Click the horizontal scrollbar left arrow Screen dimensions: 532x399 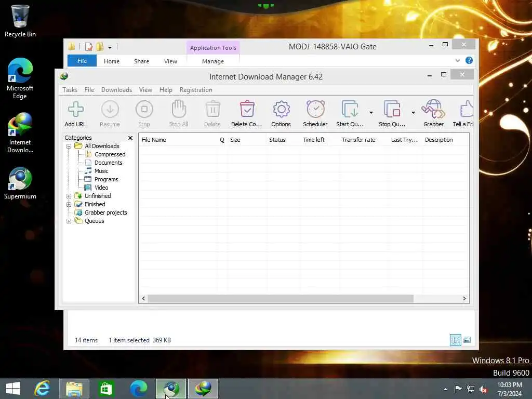(143, 299)
